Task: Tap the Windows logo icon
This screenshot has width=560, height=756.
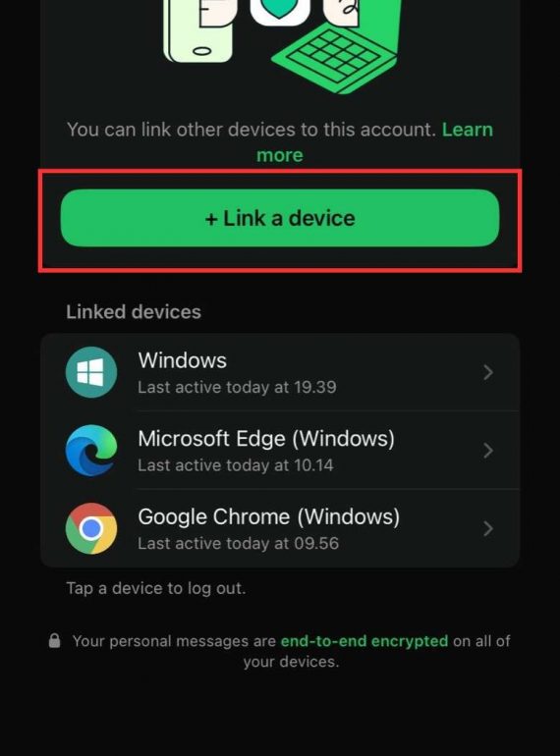Action: [91, 372]
